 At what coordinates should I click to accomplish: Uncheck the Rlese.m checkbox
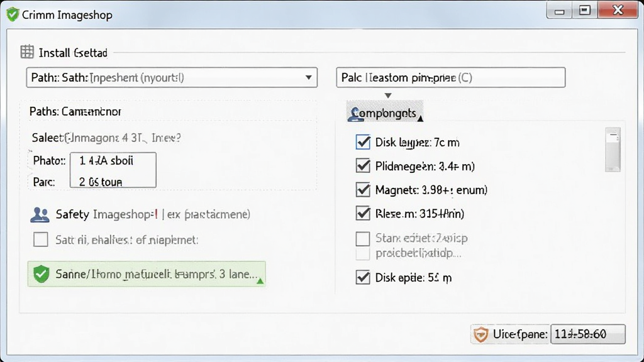click(x=363, y=214)
